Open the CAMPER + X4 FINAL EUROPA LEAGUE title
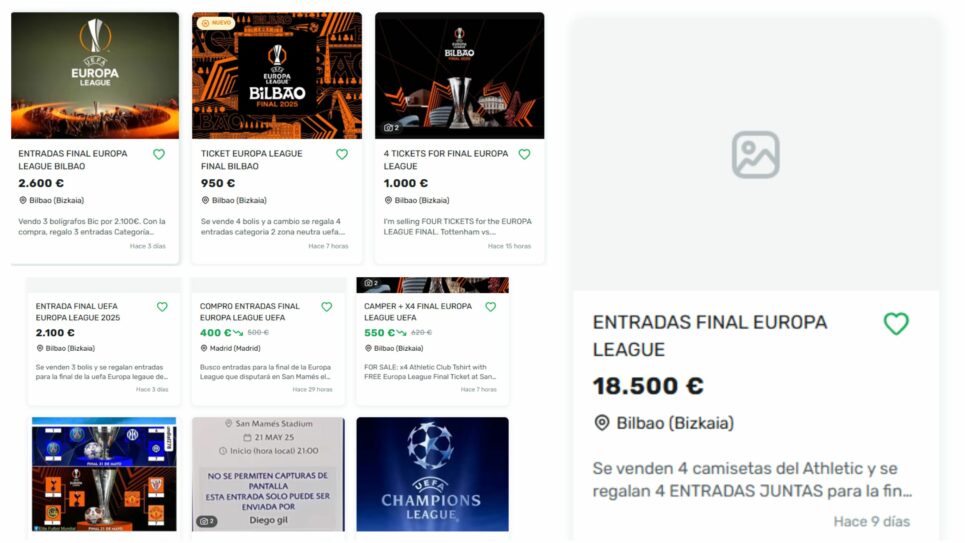The width and height of the screenshot is (965, 543). pyautogui.click(x=418, y=312)
